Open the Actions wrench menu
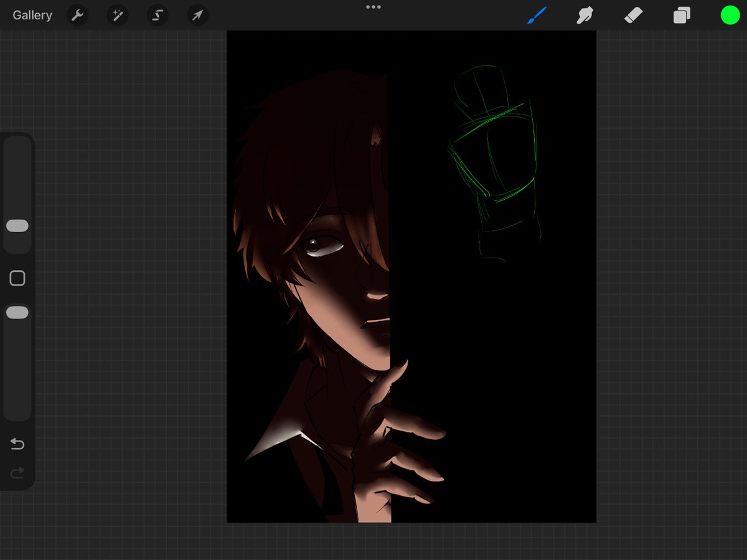Screen dimensions: 747x560 [77, 15]
